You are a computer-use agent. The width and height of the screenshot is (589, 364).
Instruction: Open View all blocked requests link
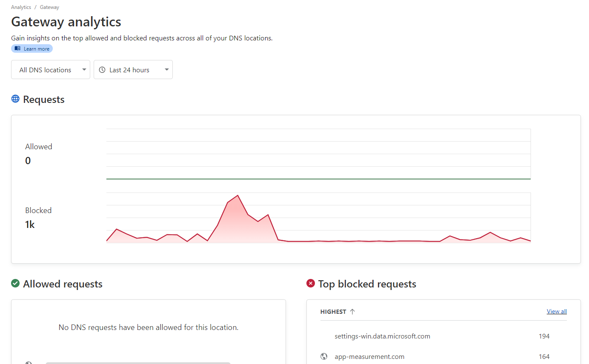(x=557, y=311)
